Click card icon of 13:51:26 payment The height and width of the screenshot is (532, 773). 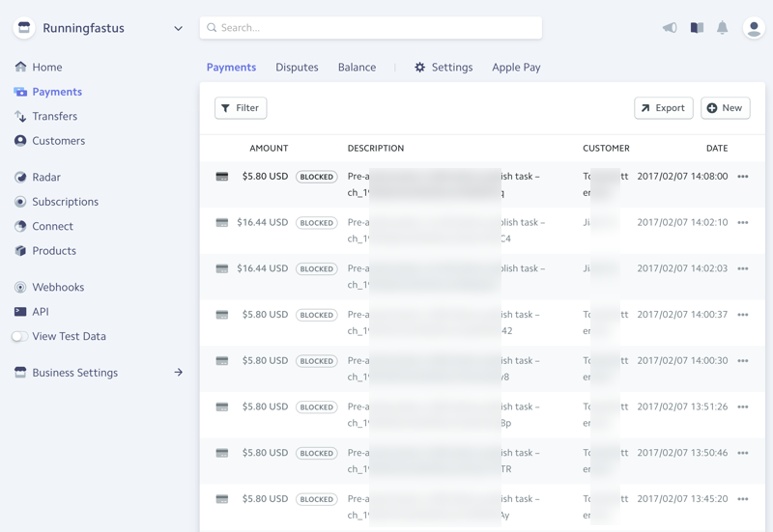coord(222,406)
